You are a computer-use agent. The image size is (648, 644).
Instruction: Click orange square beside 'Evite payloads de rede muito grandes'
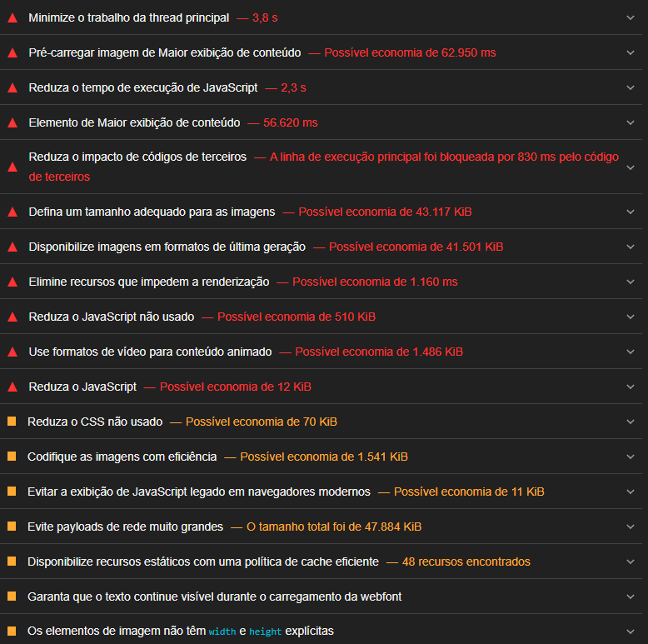(12, 527)
